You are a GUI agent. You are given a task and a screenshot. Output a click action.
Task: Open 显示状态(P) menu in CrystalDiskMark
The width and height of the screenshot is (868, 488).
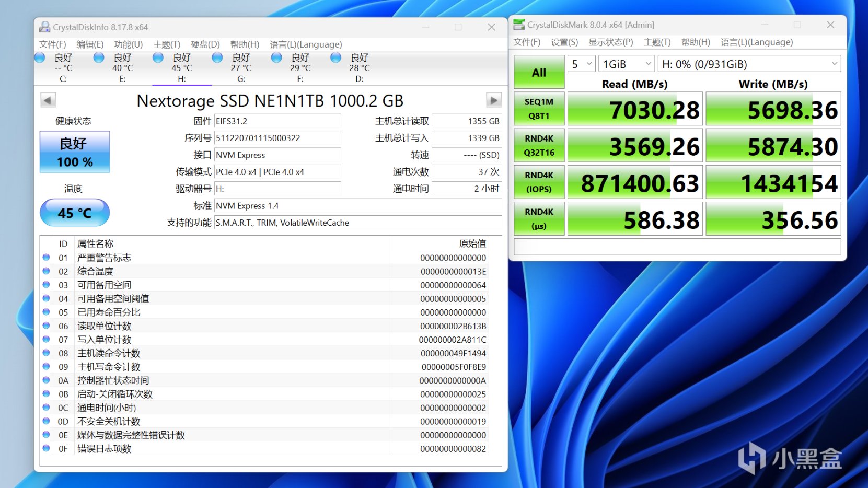pos(610,42)
